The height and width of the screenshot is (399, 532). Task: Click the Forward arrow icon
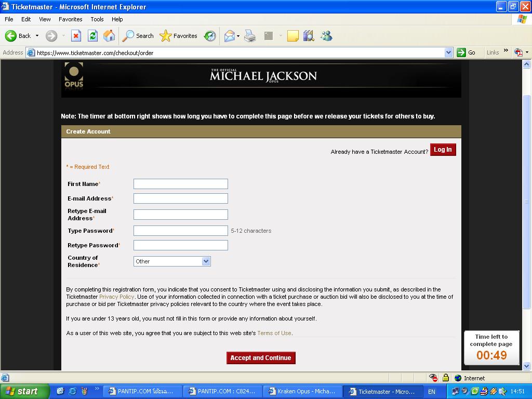coord(51,36)
